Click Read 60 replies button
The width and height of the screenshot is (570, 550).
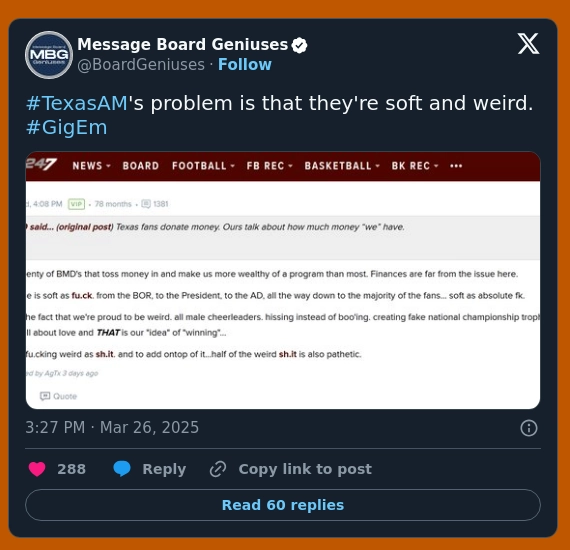point(283,505)
